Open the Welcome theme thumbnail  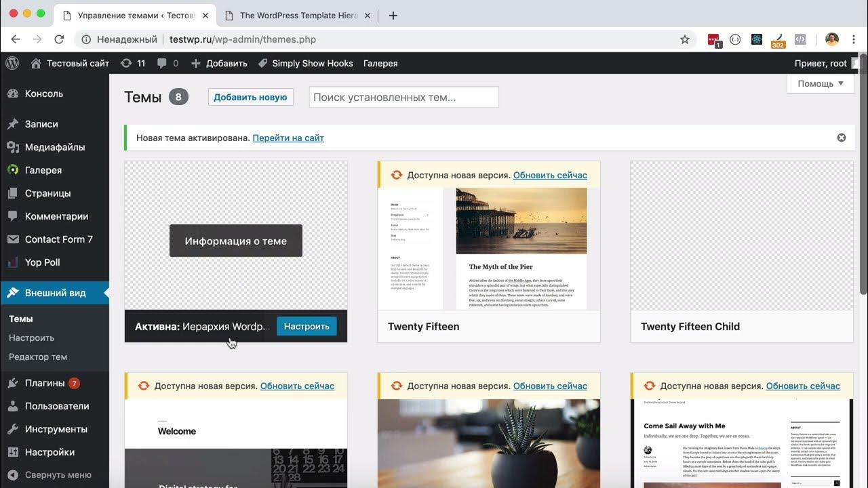(236, 444)
